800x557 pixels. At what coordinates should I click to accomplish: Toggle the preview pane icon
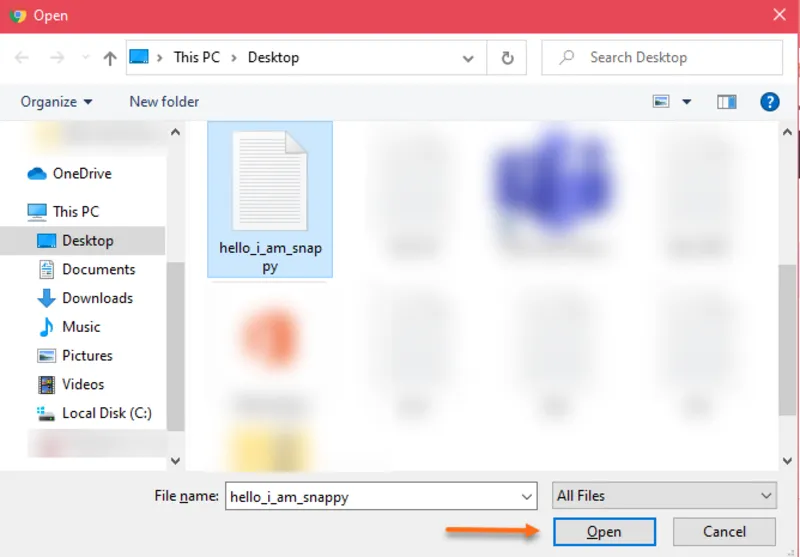pos(727,102)
